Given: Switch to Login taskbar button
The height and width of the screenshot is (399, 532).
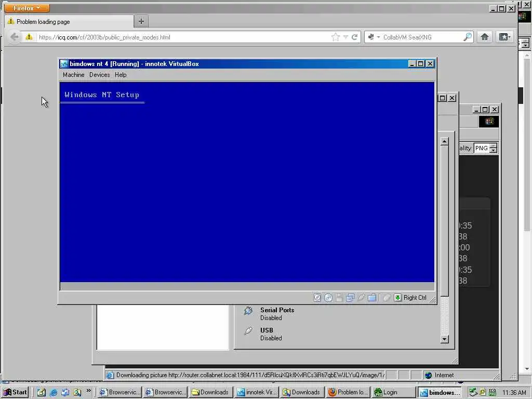Looking at the screenshot, I should [x=394, y=392].
